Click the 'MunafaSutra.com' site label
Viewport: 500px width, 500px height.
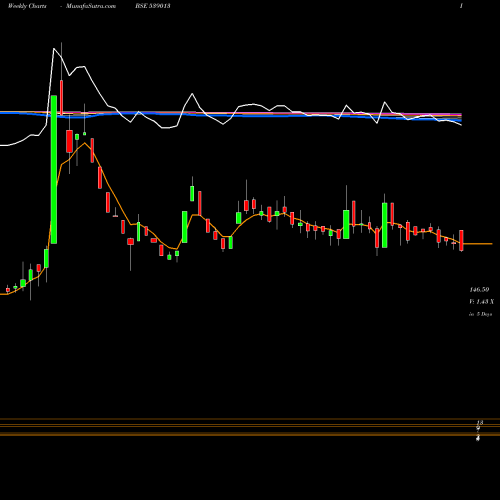point(91,6)
